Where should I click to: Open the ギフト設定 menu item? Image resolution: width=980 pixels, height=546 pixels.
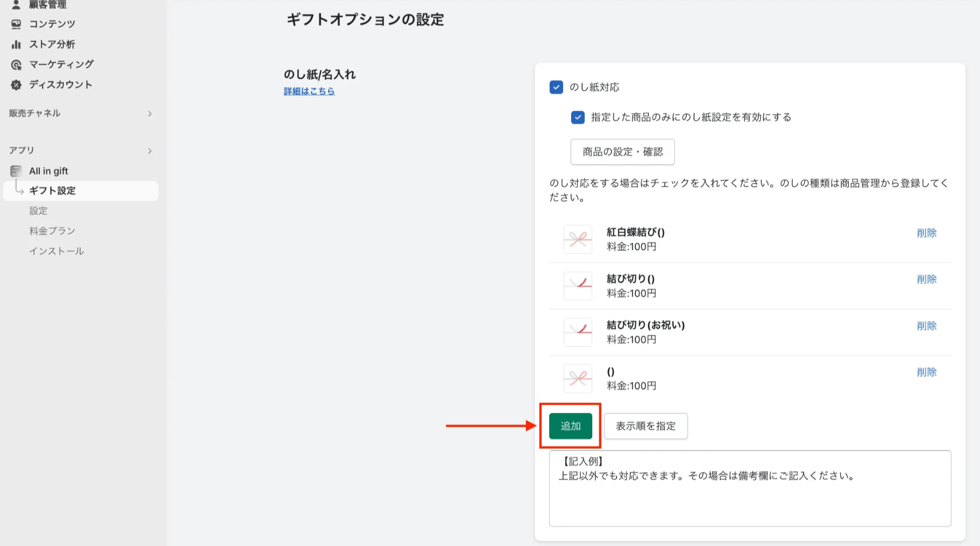point(52,190)
